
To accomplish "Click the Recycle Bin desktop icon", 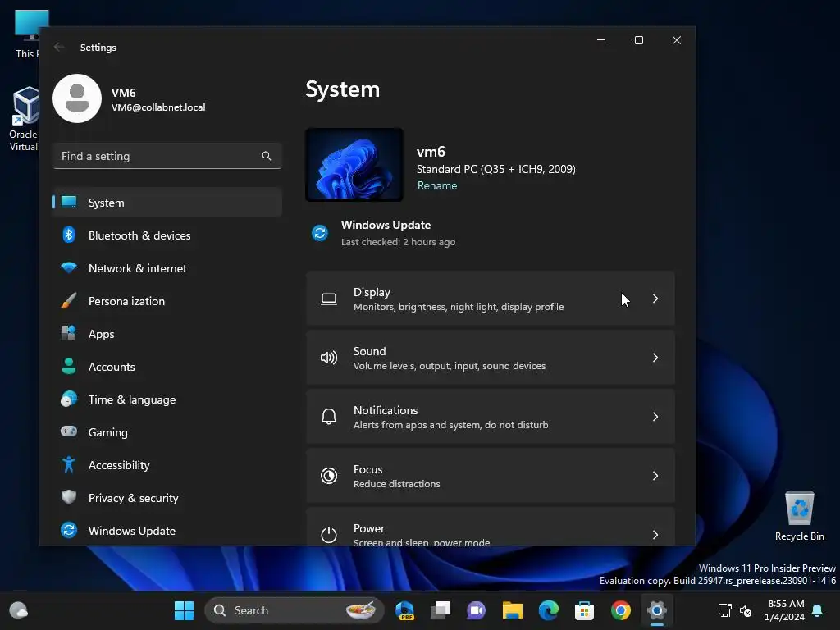I will pos(799,516).
